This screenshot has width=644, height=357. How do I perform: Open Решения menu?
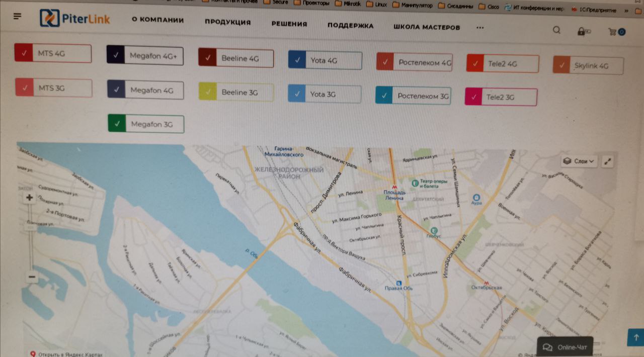coord(289,24)
